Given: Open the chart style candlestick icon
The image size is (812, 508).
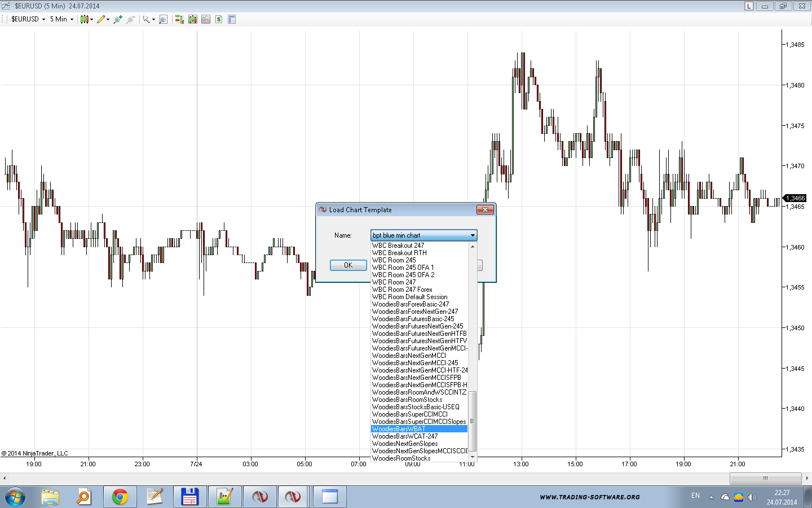Looking at the screenshot, I should tap(85, 19).
